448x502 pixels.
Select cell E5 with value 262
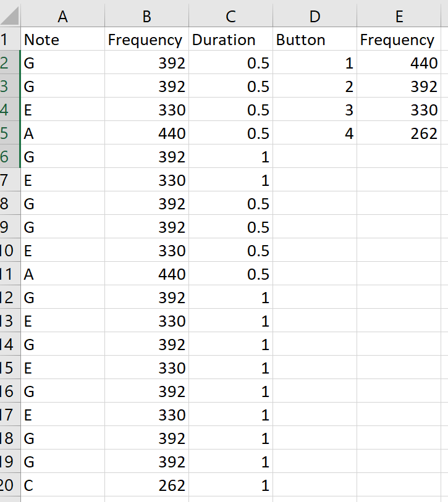[x=399, y=133]
